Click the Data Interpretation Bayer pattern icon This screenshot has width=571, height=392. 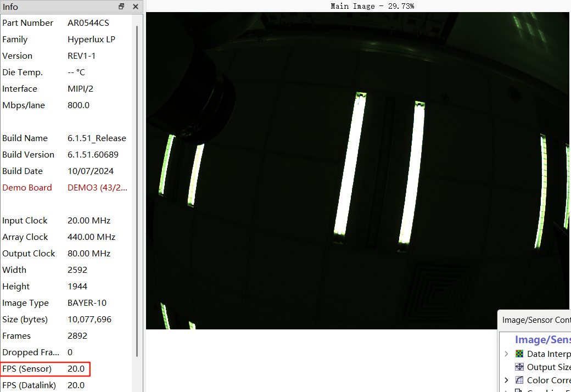[x=519, y=354]
